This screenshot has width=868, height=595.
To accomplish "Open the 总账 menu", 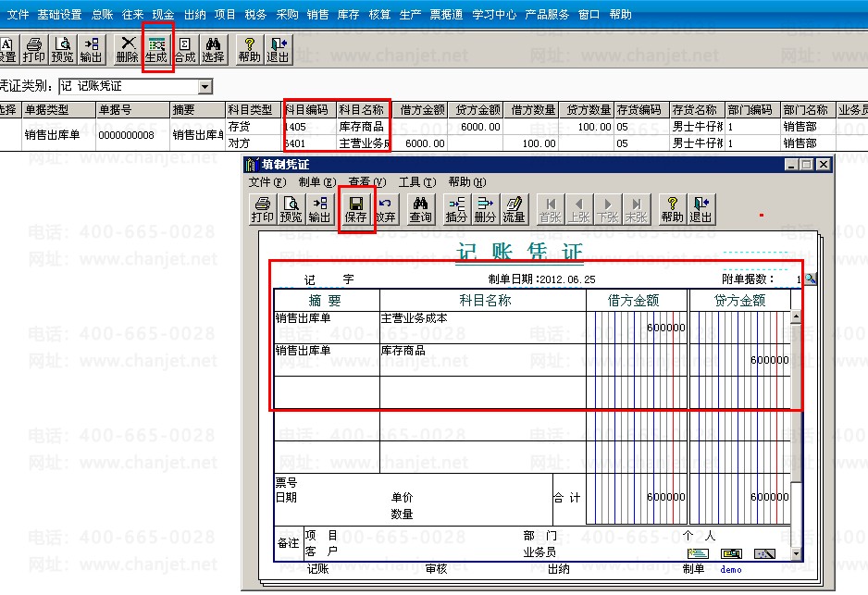I will click(103, 15).
